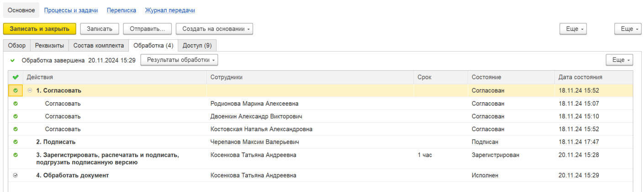Click date 20.11.24 15:28
This screenshot has width=644, height=192.
[x=579, y=155]
